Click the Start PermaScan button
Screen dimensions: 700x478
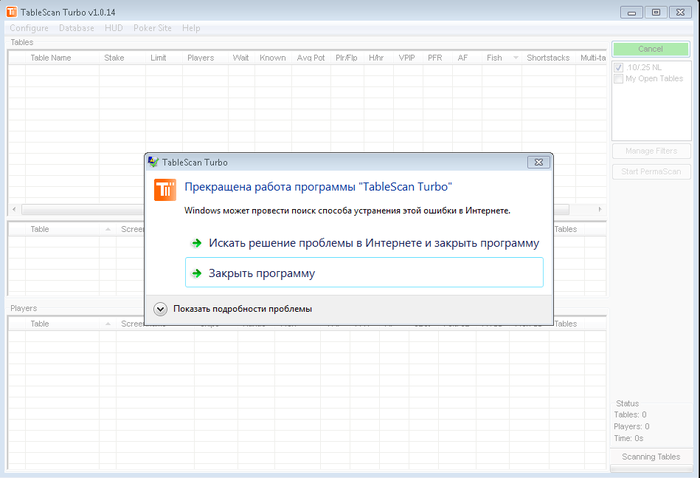click(651, 171)
